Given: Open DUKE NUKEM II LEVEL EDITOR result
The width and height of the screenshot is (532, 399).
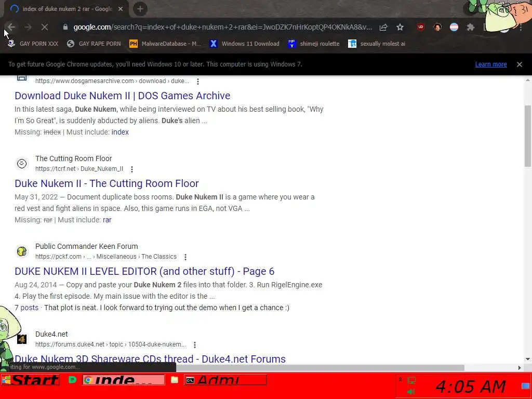Looking at the screenshot, I should point(144,271).
